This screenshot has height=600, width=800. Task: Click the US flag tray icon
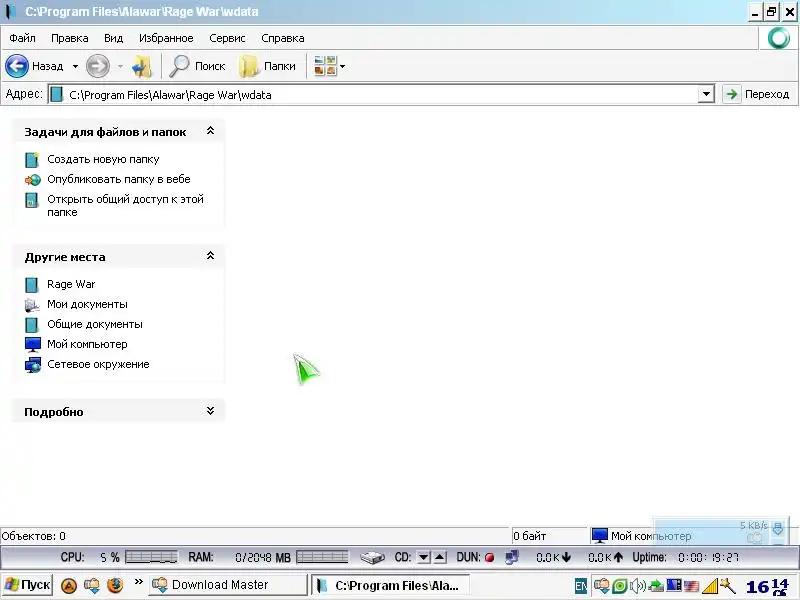pos(691,586)
